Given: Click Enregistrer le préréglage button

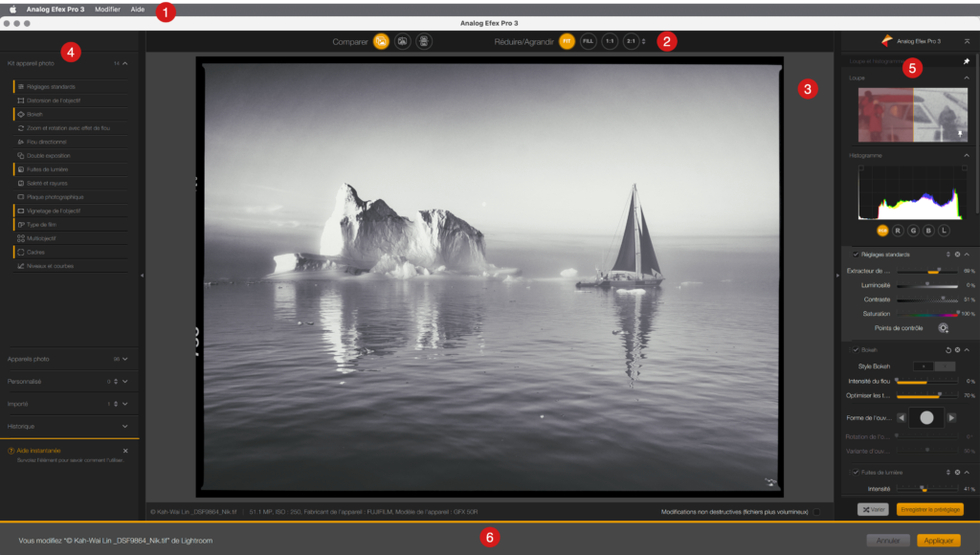Looking at the screenshot, I should (x=930, y=509).
